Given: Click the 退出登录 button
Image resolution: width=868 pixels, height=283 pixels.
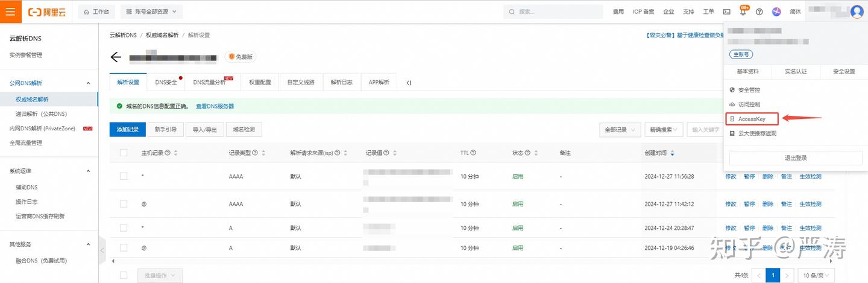Looking at the screenshot, I should tap(796, 157).
